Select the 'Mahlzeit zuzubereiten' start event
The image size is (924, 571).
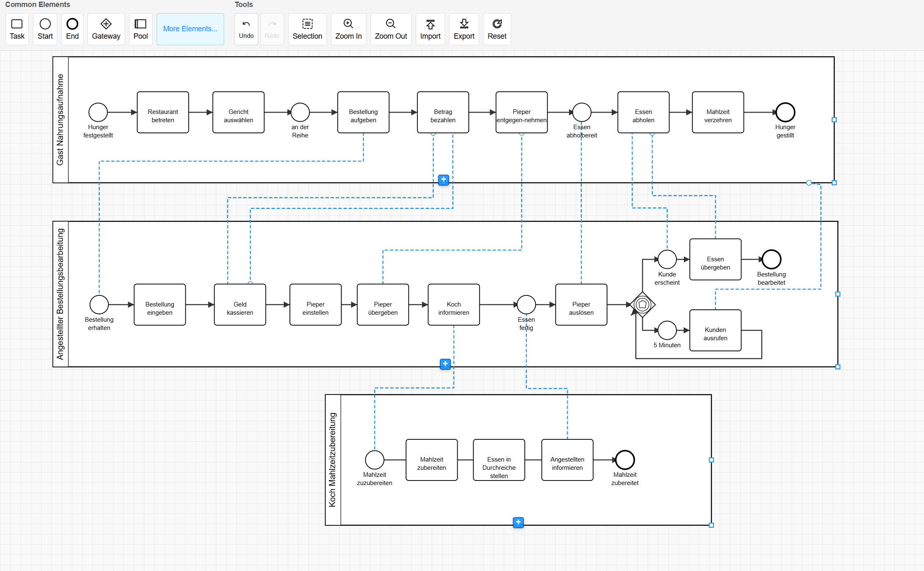[x=375, y=460]
